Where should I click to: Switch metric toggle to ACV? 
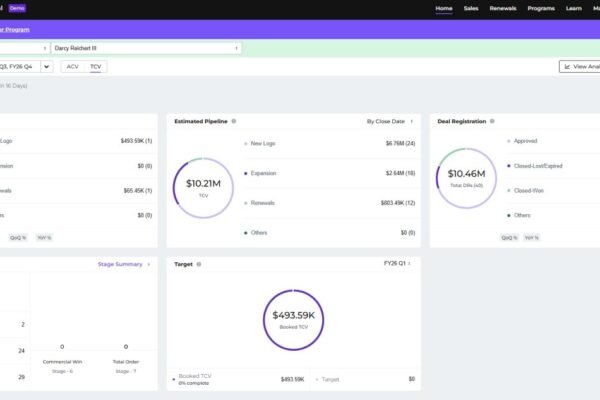point(72,67)
